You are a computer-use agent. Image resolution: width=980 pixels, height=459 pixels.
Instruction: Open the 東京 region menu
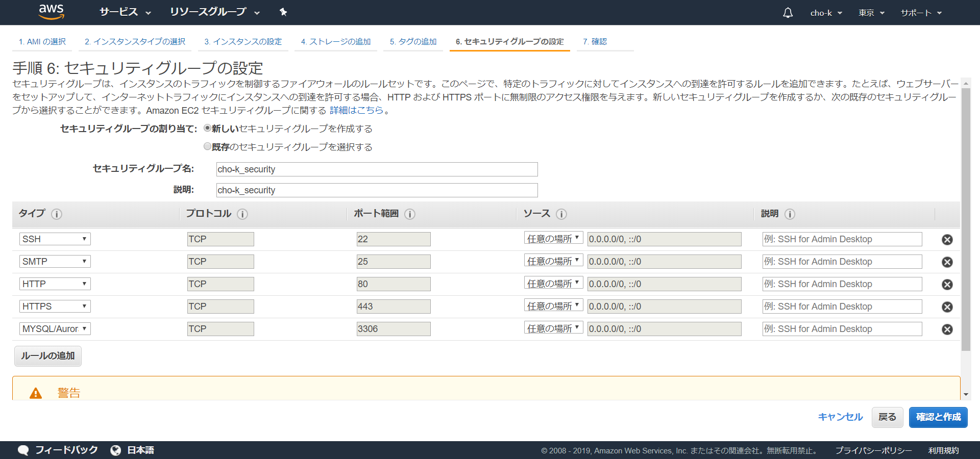click(x=871, y=13)
